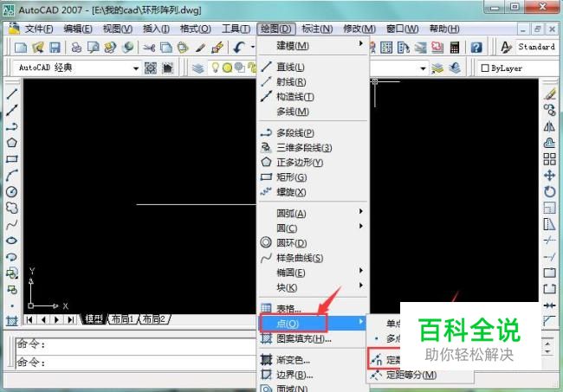Click the Block Editor icon
This screenshot has width=563, height=392.
tap(217, 48)
